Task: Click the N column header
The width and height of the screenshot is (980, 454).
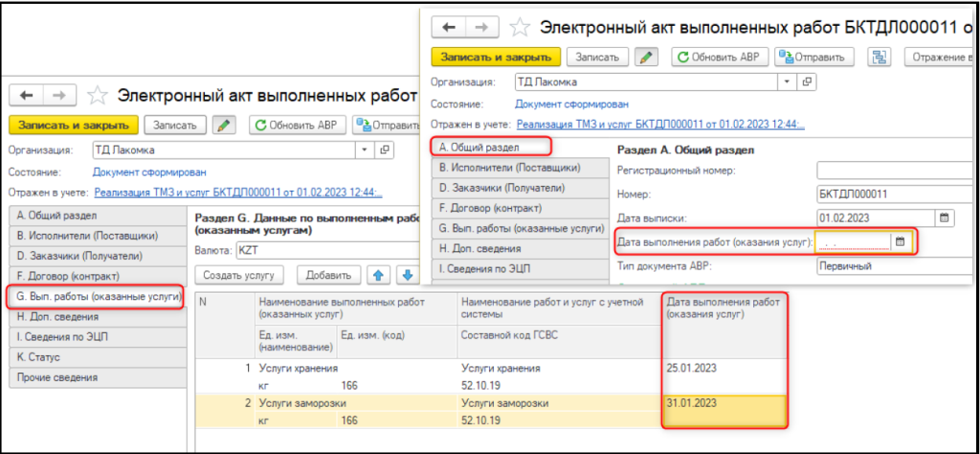Action: coord(226,325)
